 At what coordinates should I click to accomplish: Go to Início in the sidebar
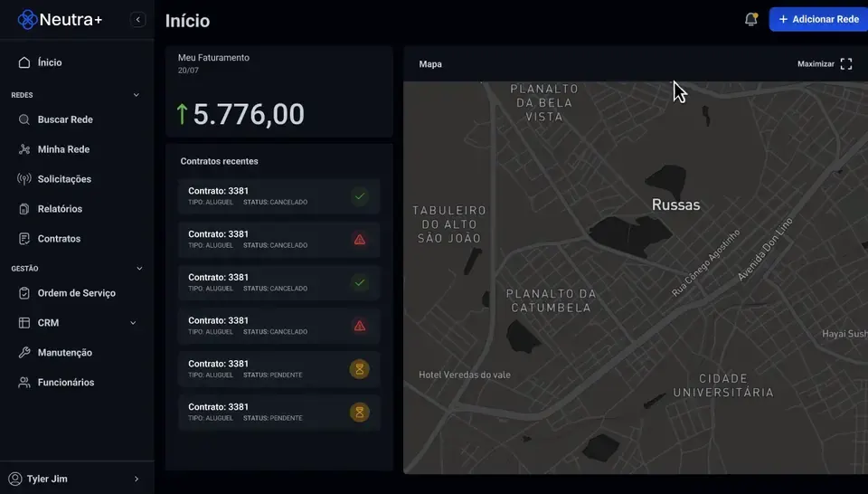coord(50,62)
